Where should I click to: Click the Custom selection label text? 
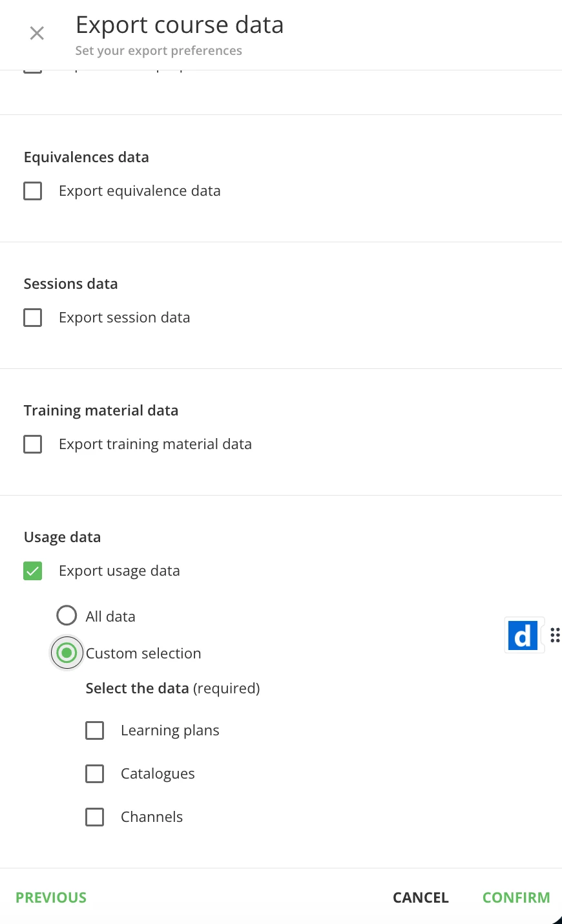tap(143, 653)
